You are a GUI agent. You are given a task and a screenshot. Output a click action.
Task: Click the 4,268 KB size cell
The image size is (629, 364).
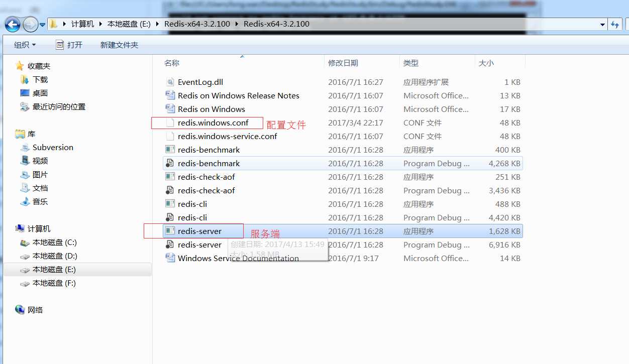pyautogui.click(x=504, y=163)
